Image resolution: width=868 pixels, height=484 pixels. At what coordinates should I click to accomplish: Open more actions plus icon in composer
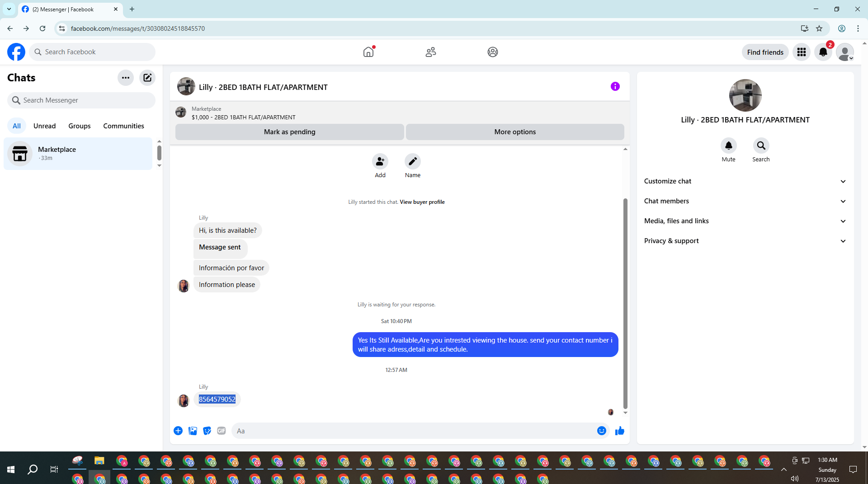pyautogui.click(x=178, y=431)
